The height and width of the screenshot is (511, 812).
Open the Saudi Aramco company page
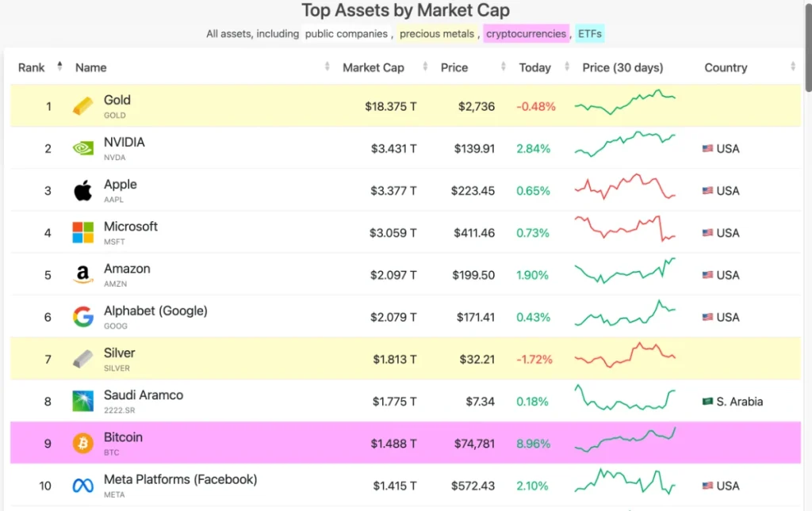point(144,395)
